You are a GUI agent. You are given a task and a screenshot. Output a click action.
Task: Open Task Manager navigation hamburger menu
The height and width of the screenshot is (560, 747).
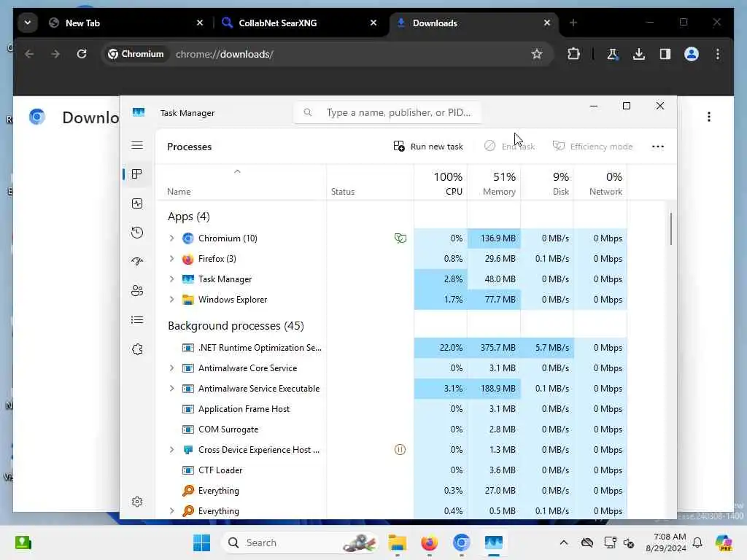pos(137,145)
